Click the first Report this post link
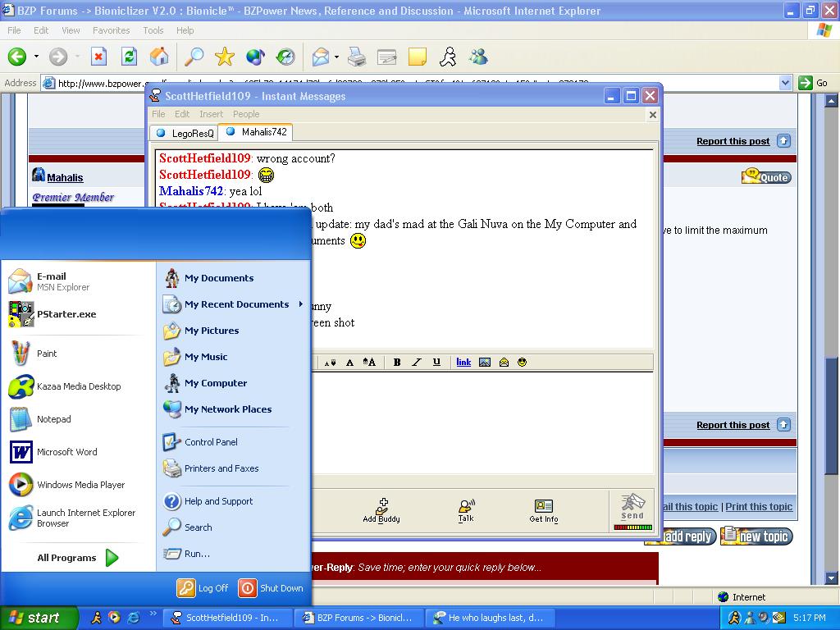 point(733,141)
